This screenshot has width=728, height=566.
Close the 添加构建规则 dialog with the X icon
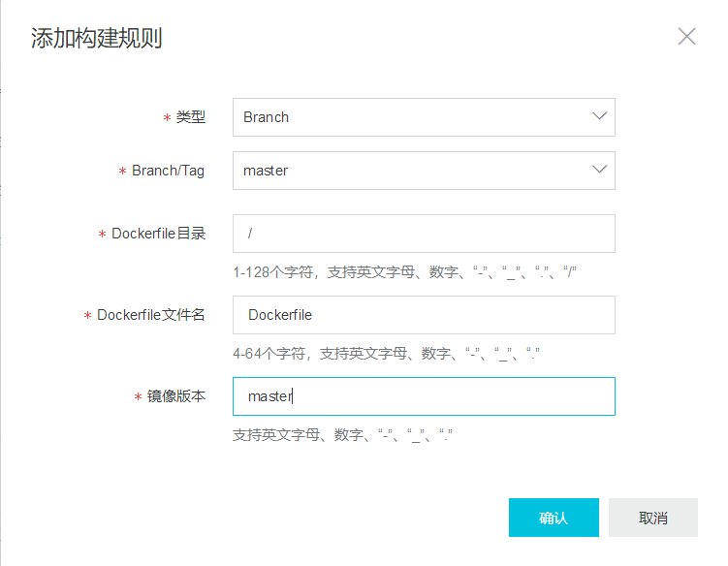[x=686, y=36]
